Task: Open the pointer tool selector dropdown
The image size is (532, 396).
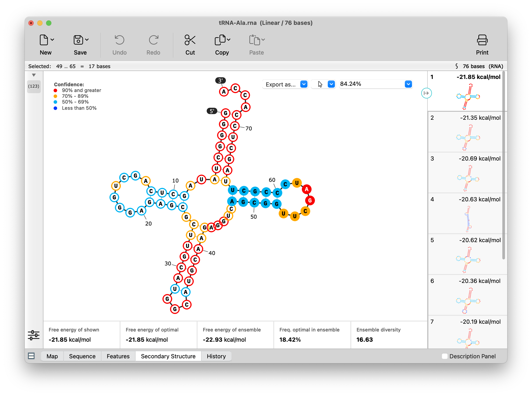Action: pyautogui.click(x=331, y=84)
